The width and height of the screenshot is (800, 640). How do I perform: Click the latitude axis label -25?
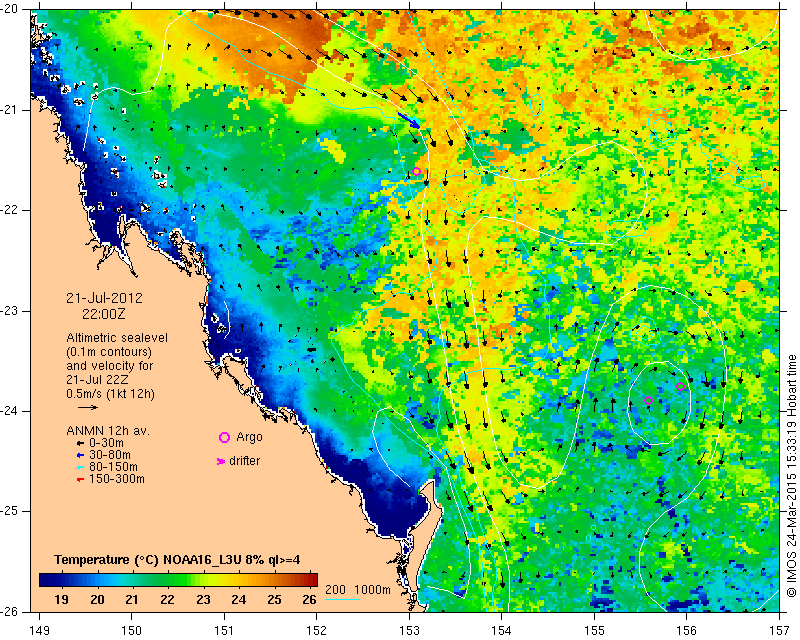(10, 511)
